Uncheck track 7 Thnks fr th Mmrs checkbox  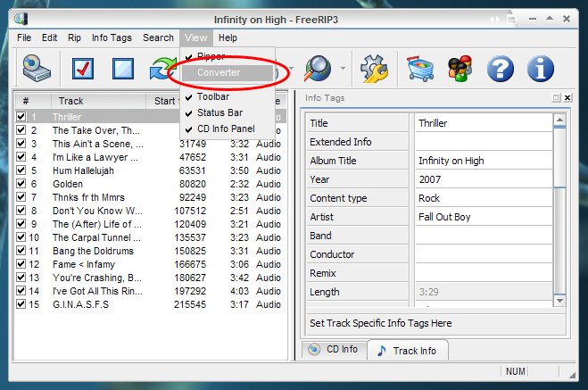click(21, 197)
